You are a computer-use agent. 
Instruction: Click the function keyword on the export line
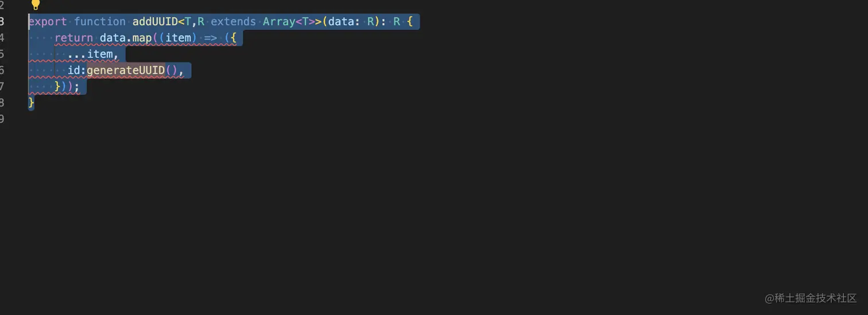click(100, 22)
